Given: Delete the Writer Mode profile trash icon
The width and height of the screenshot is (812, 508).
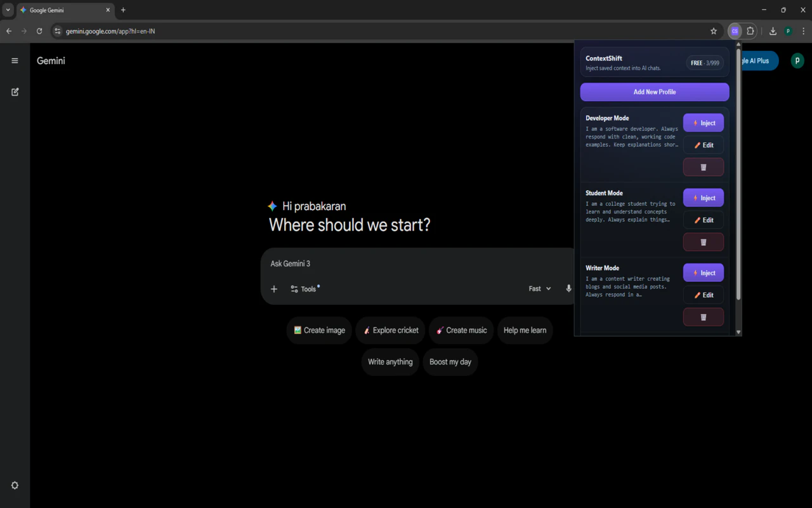Looking at the screenshot, I should (x=704, y=317).
